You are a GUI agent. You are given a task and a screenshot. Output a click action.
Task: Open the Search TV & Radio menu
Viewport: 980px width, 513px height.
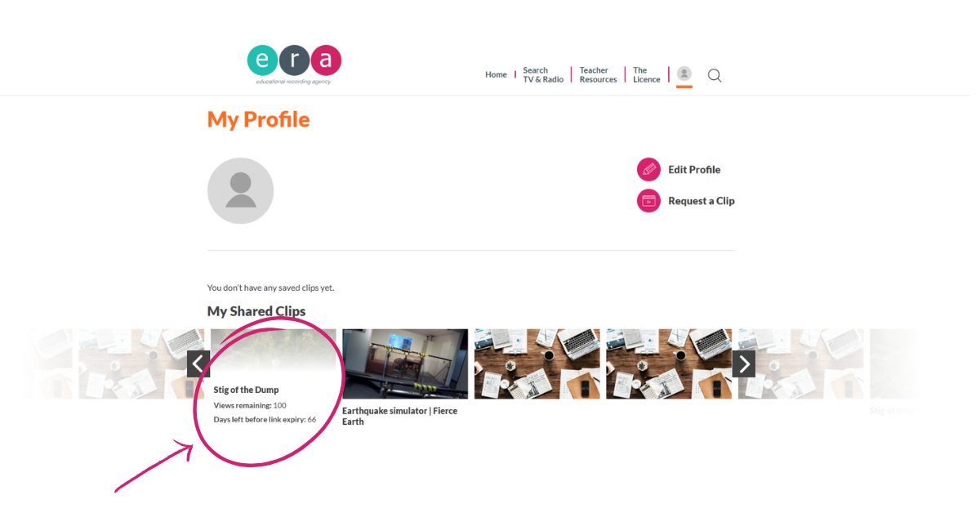pyautogui.click(x=543, y=75)
